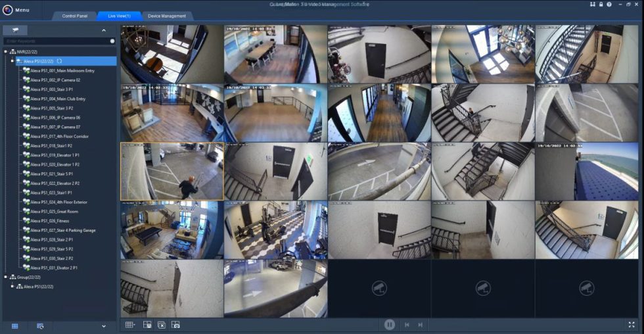This screenshot has width=644, height=334.
Task: Click the grid view icon below camera tree
Action: pos(14,326)
